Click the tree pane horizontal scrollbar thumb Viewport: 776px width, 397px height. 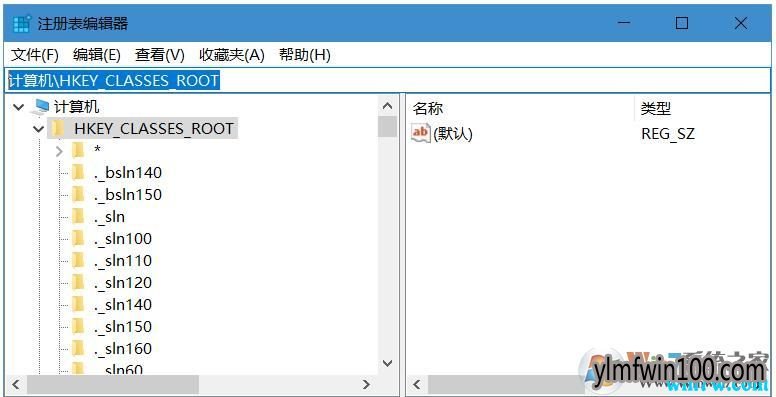(113, 384)
